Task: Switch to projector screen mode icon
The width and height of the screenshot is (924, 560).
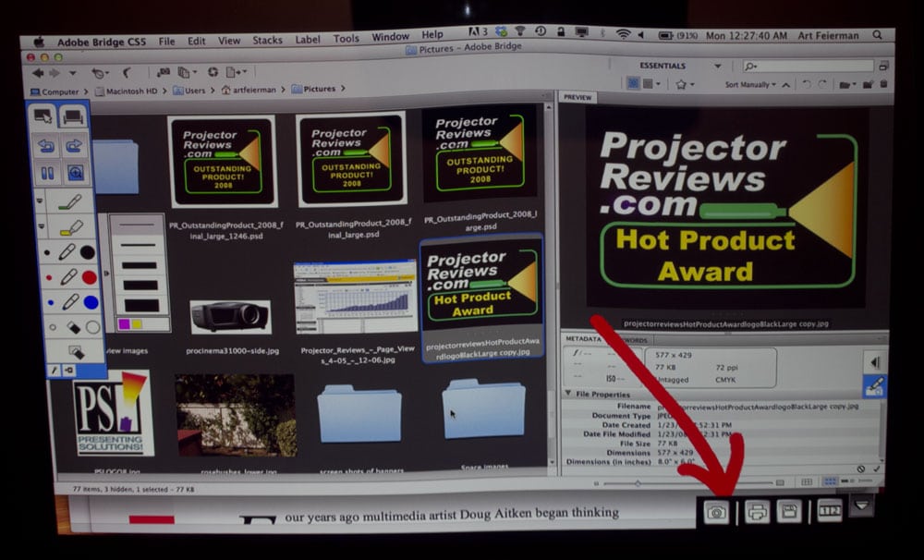Action: click(72, 116)
